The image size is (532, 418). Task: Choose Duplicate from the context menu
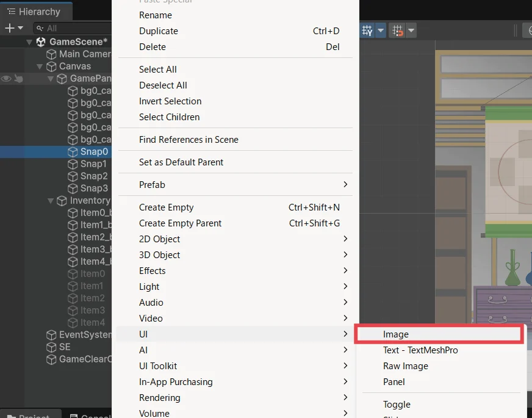coord(159,31)
